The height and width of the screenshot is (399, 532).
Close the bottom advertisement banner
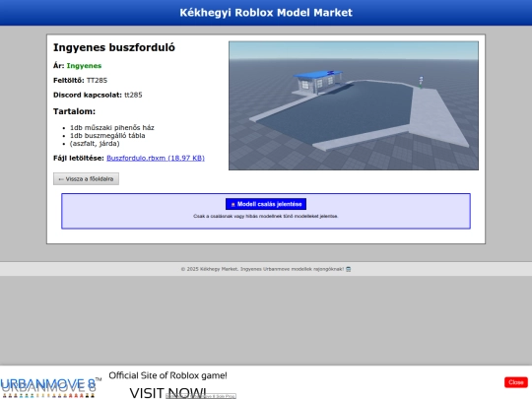coord(515,382)
